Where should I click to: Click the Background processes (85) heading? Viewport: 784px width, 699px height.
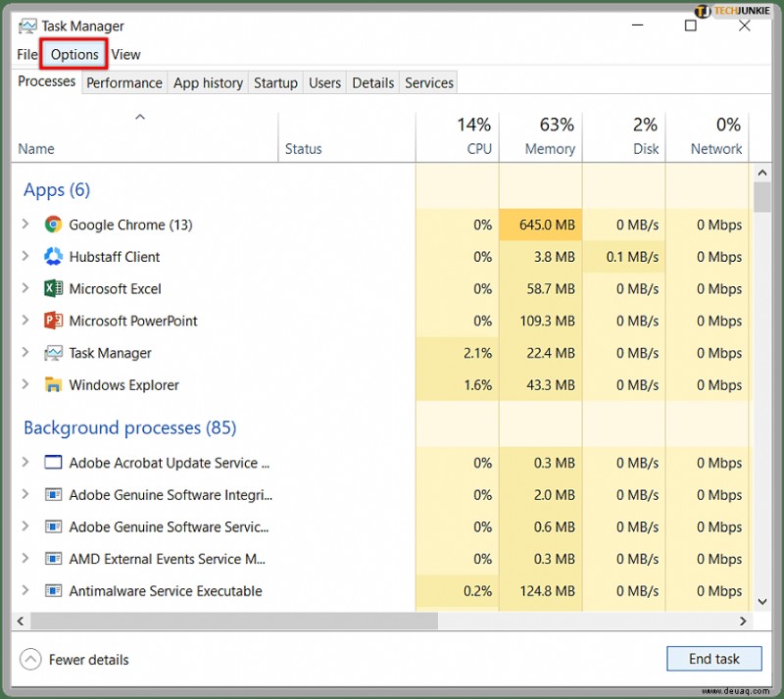click(130, 427)
